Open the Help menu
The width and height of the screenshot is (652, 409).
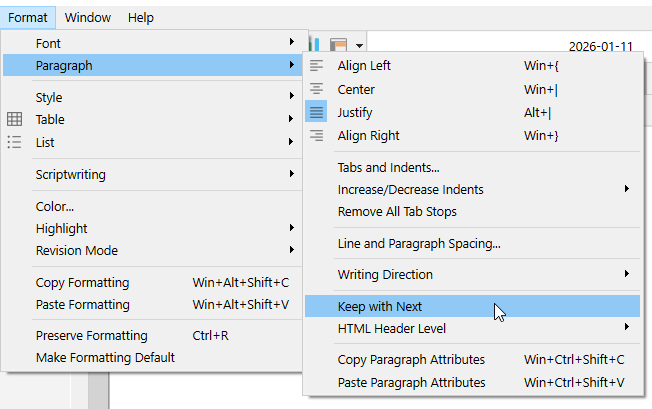[x=141, y=17]
